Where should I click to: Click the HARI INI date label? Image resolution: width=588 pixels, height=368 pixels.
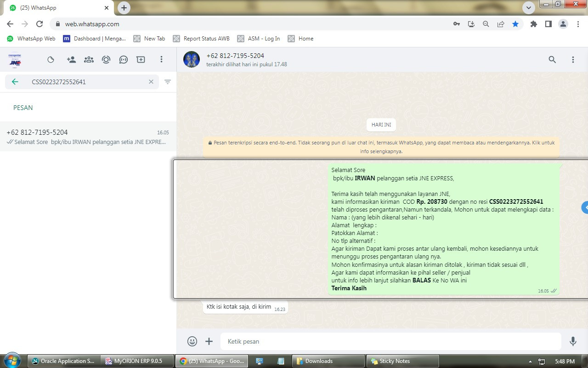point(381,125)
